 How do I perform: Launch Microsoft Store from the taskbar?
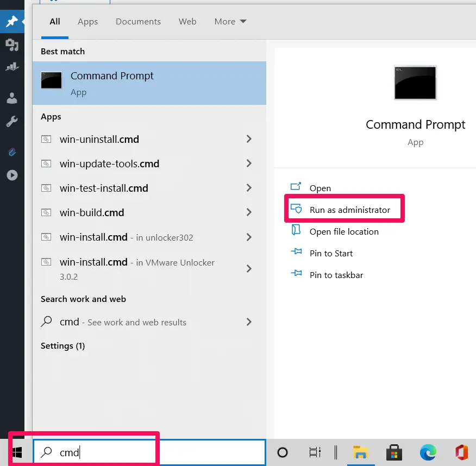[x=394, y=452]
